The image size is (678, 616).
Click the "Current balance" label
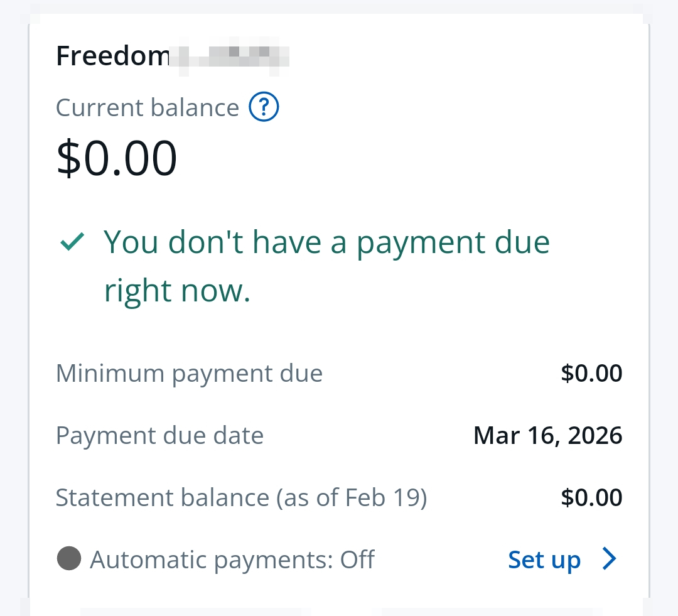(148, 107)
